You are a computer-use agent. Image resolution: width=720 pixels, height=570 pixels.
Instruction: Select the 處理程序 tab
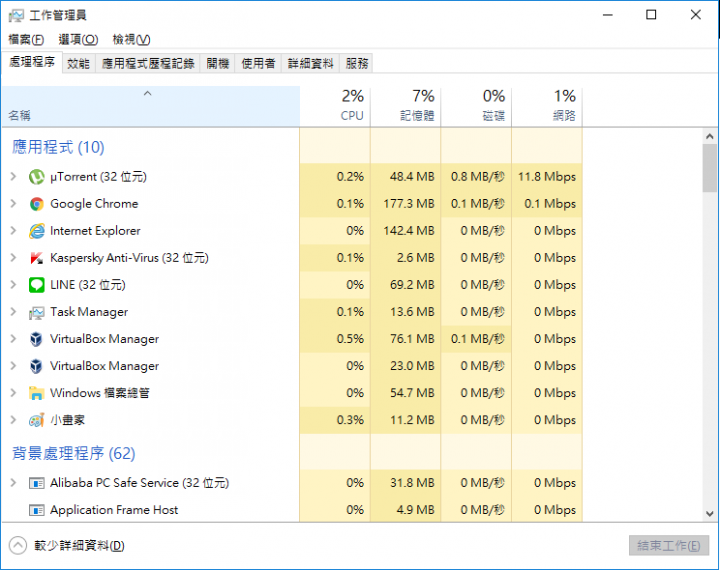click(32, 62)
